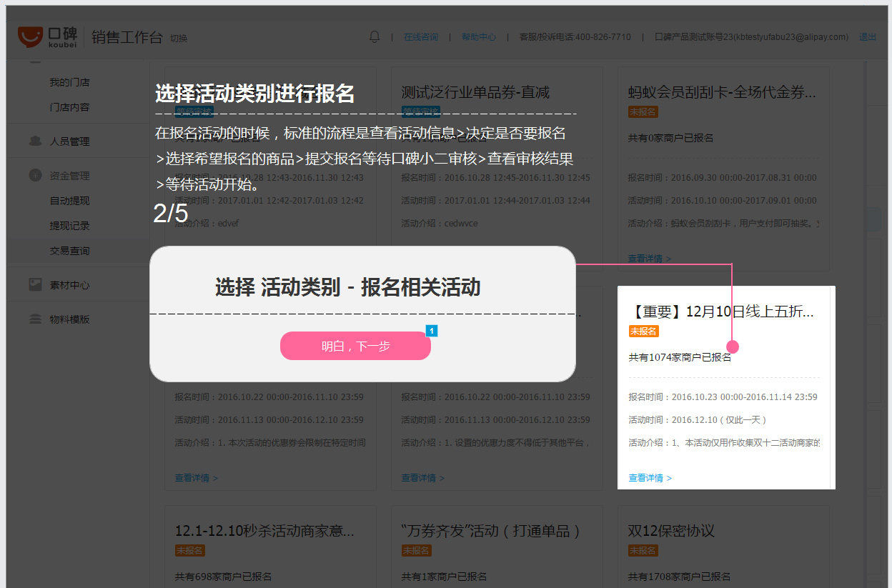This screenshot has height=588, width=892.
Task: Click 未报名 tag in the 双12保密协议 card
Action: pos(643,550)
